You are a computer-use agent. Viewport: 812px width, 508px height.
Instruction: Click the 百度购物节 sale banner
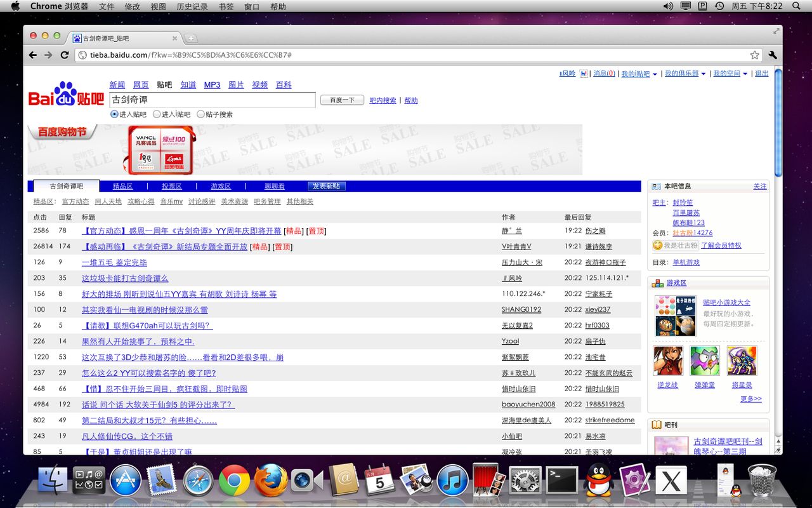click(304, 150)
